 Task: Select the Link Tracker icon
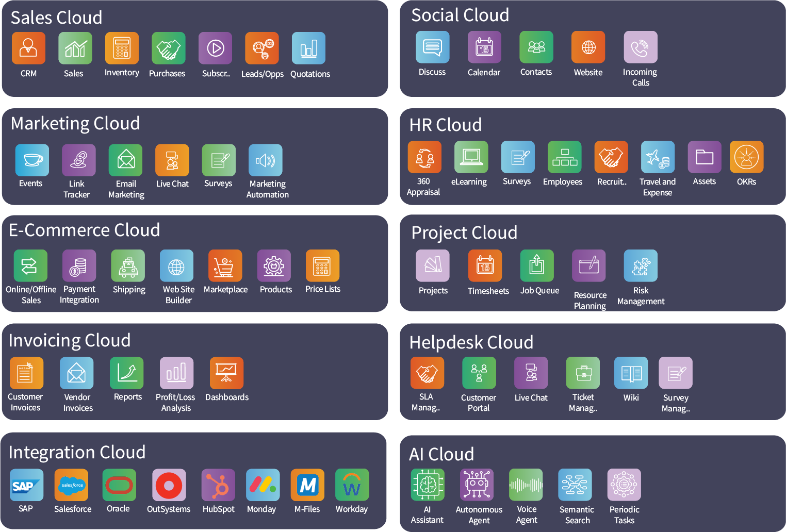pos(78,160)
